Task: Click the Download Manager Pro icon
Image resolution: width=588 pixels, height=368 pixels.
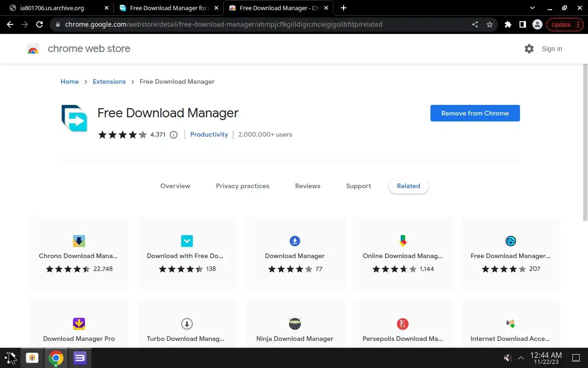Action: click(79, 324)
